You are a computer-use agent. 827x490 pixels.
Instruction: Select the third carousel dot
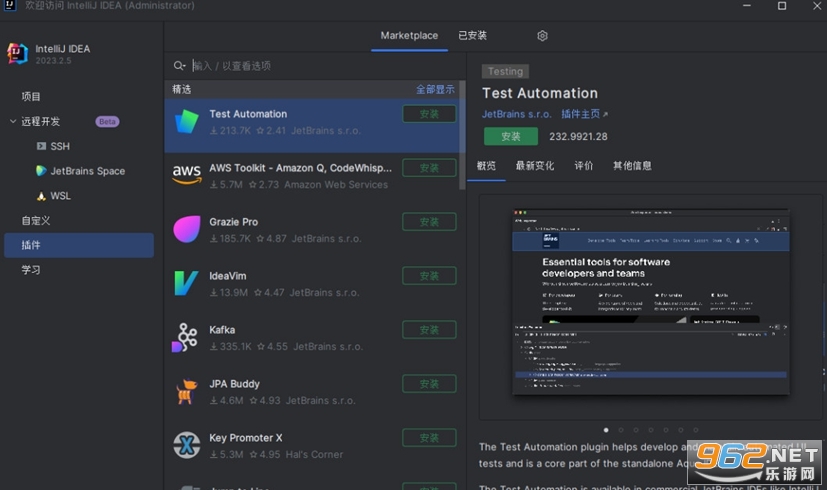[636, 430]
